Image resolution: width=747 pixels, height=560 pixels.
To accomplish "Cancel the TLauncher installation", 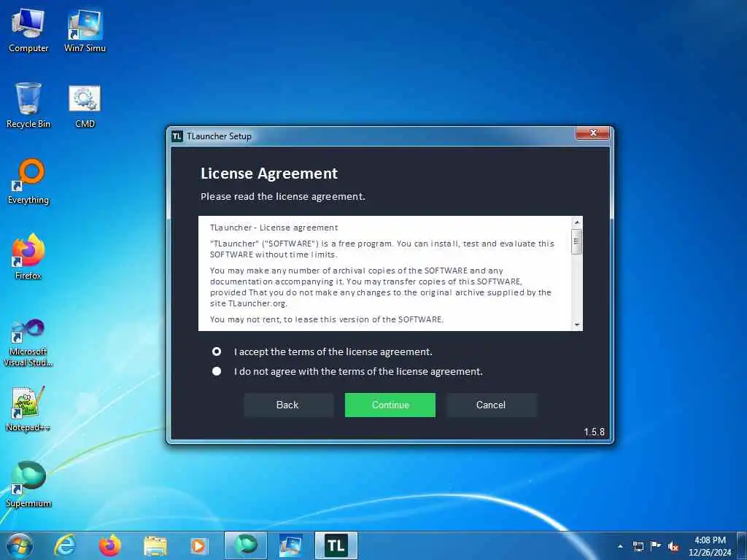I will click(491, 405).
